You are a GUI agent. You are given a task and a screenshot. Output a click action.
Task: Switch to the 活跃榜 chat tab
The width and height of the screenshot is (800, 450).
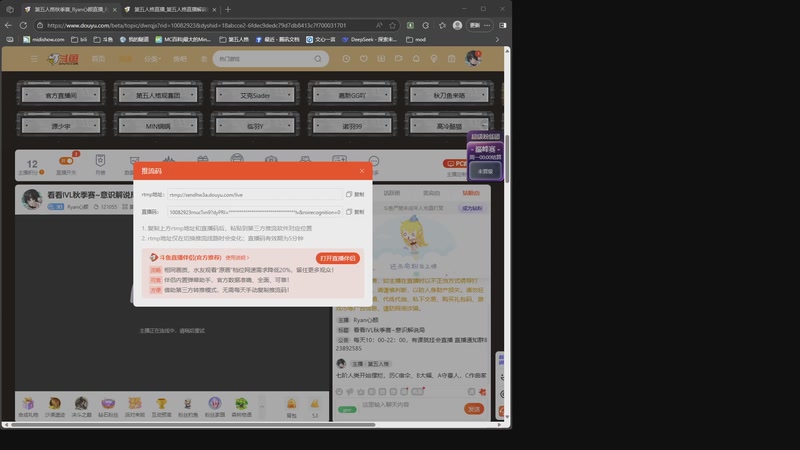pyautogui.click(x=392, y=193)
